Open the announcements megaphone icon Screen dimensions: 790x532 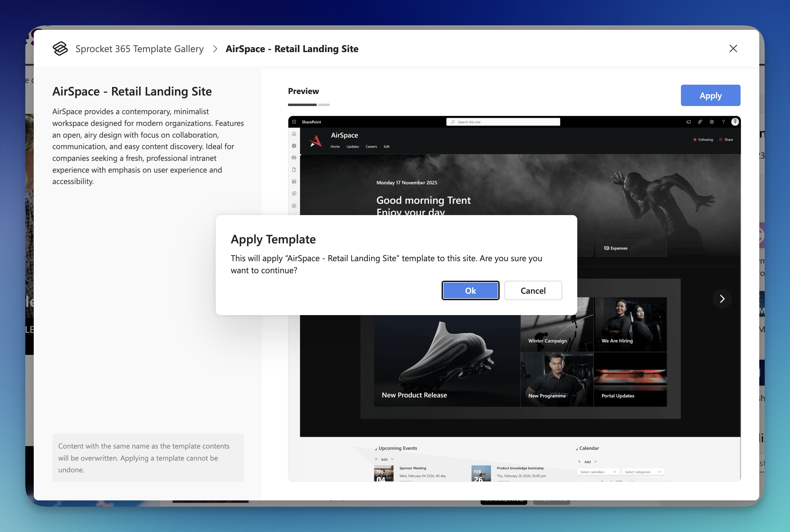[688, 122]
